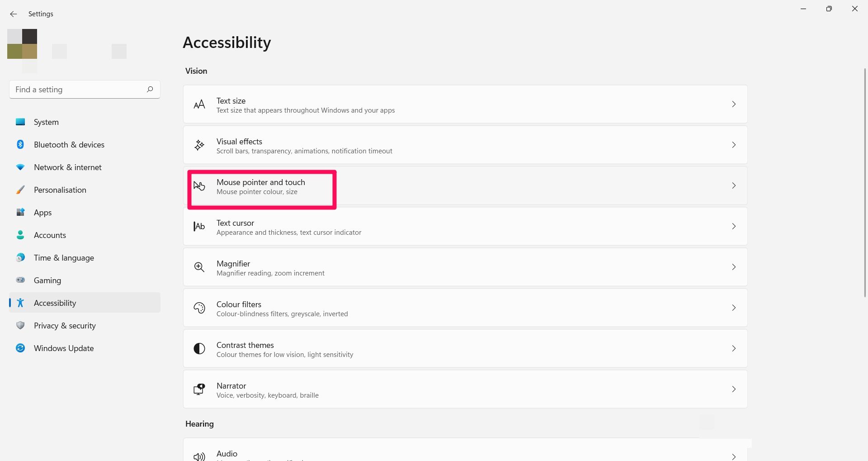This screenshot has height=461, width=868.
Task: Click the Visual effects sparkle icon
Action: tap(199, 145)
